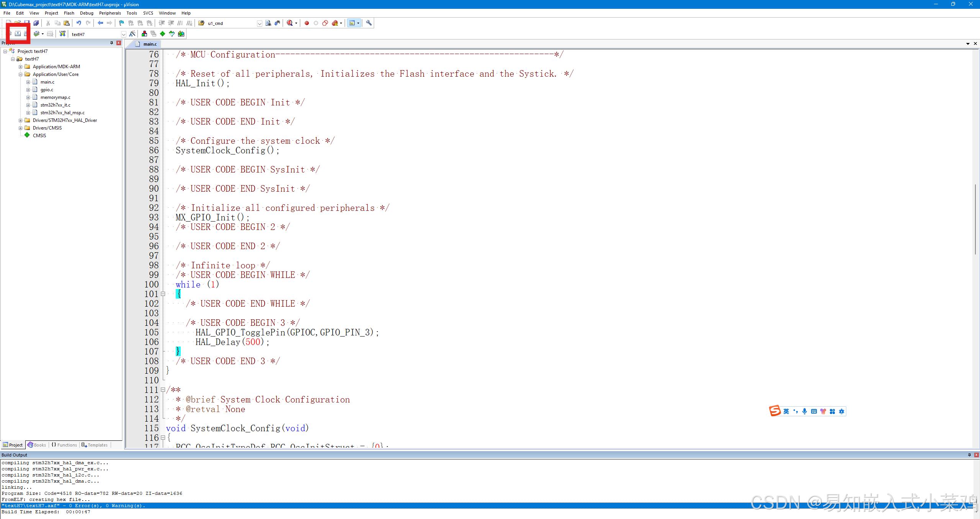
Task: Open the textH7 target dropdown
Action: 123,34
